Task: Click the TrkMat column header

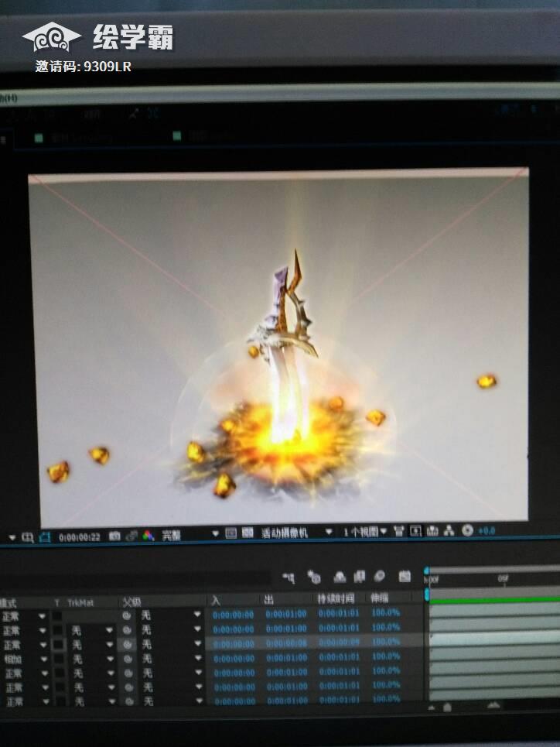Action: pos(80,603)
